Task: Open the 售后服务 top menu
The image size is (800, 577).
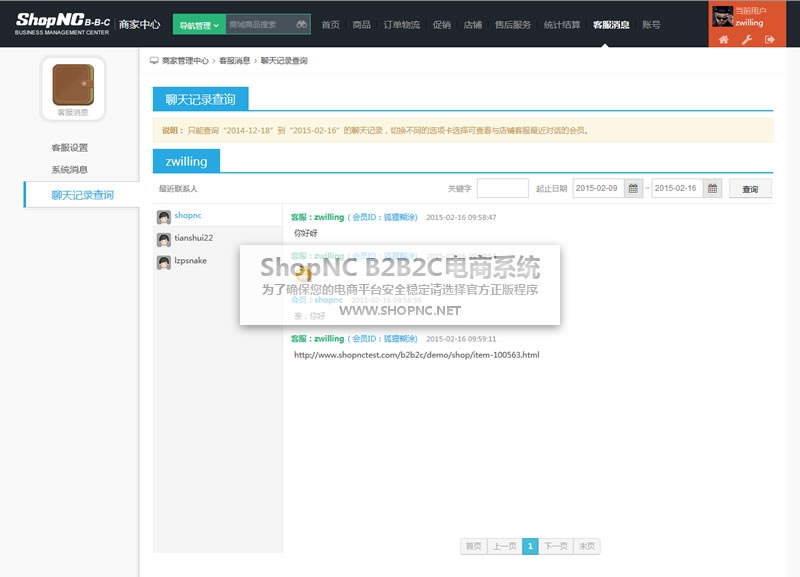Action: click(513, 24)
